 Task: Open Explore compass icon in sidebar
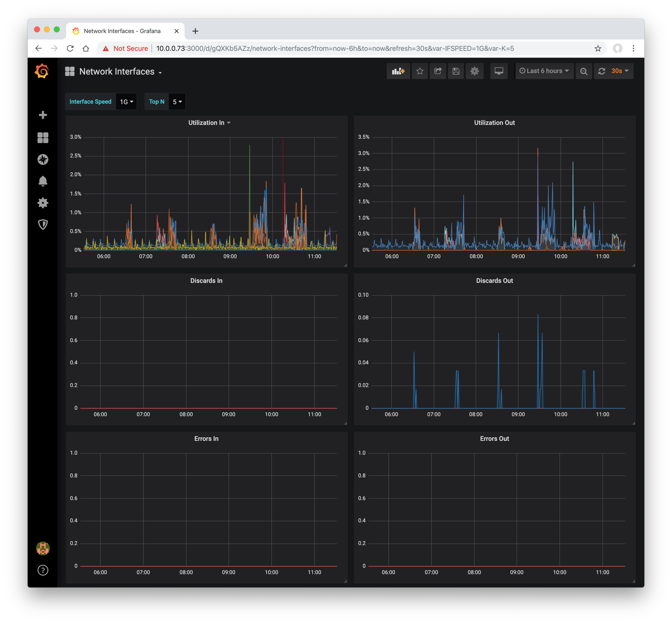click(x=43, y=159)
